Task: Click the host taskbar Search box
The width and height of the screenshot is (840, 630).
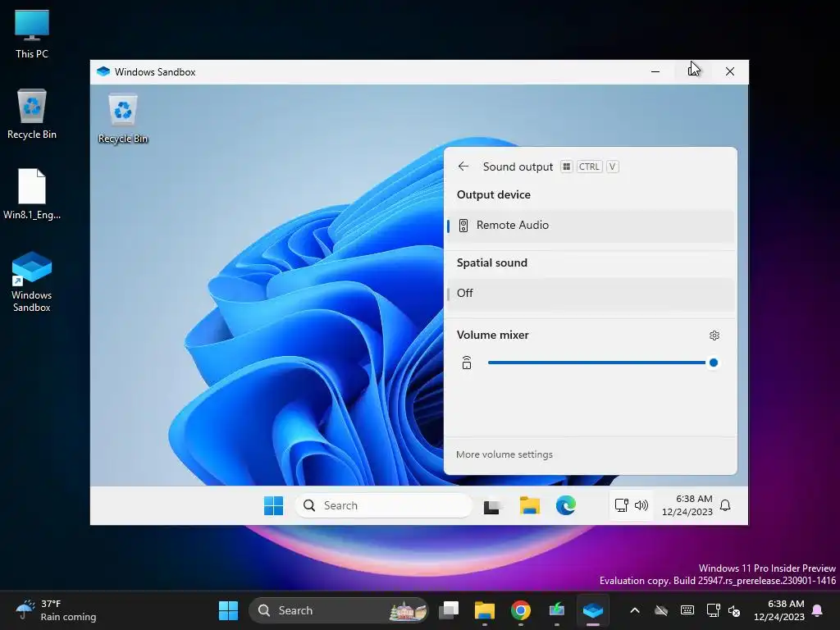Action: pyautogui.click(x=339, y=610)
